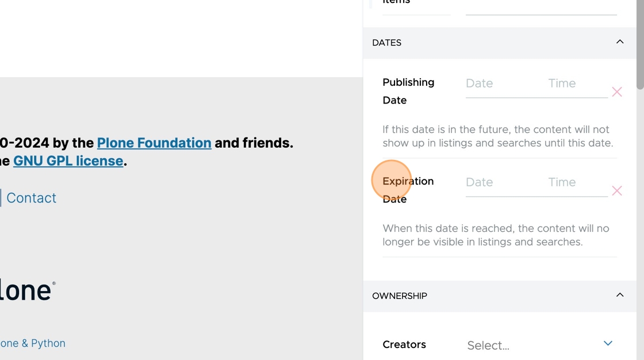The width and height of the screenshot is (644, 360).
Task: Click the Dates section header title
Action: click(386, 43)
